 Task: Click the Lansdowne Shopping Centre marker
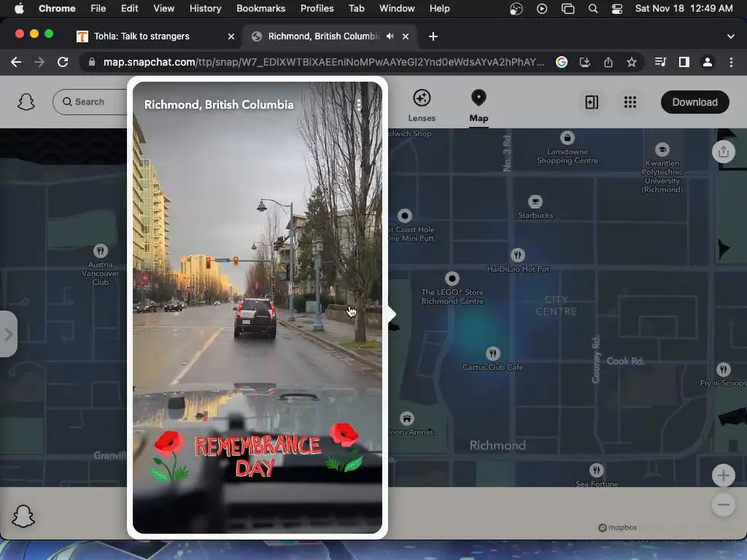click(x=567, y=138)
